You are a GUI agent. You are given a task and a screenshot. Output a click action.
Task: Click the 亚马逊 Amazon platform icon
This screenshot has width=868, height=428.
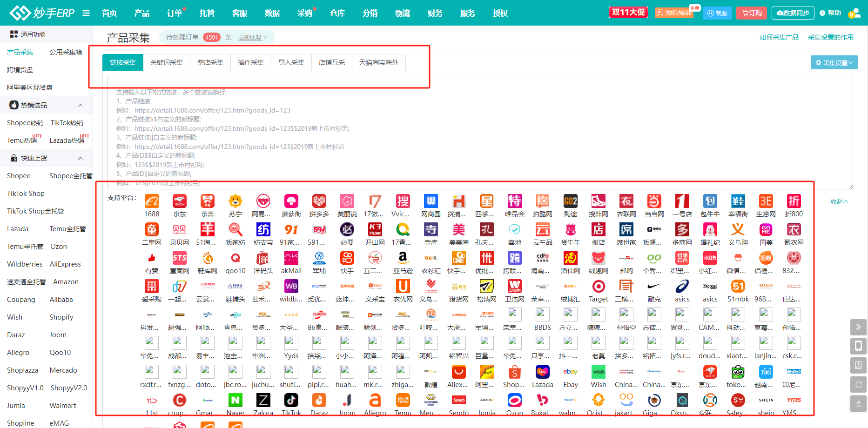(x=403, y=258)
